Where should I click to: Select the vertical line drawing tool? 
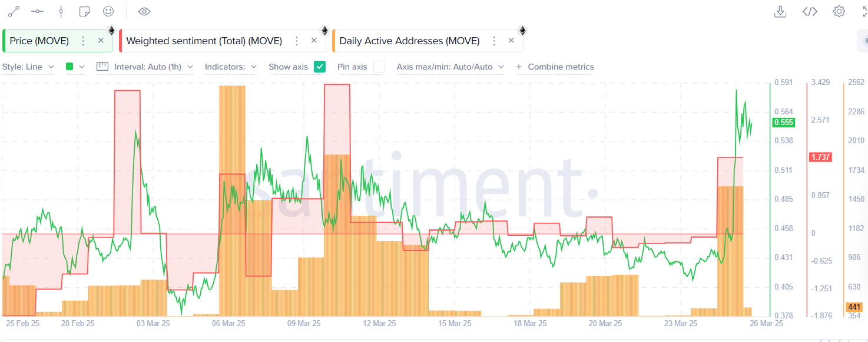pos(61,11)
